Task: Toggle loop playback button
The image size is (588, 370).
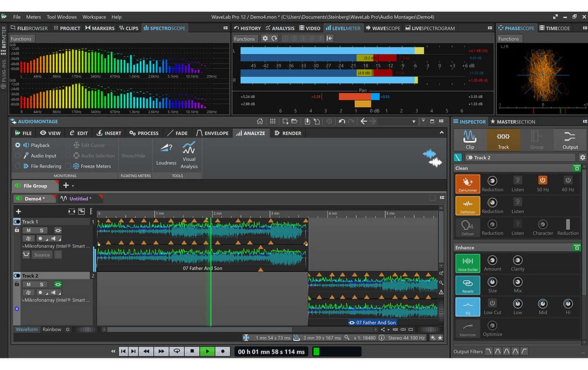Action: click(x=177, y=351)
